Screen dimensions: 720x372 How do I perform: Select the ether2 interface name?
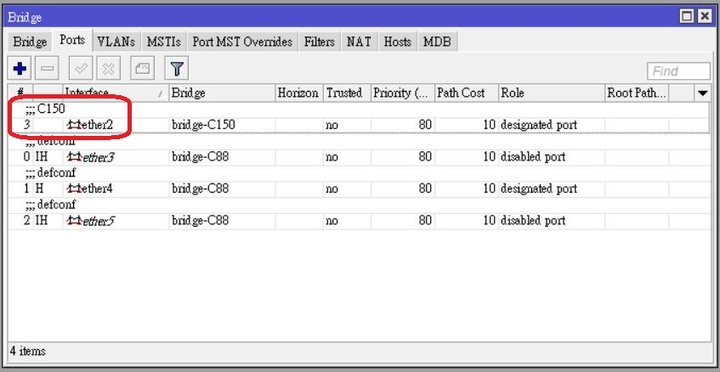(x=97, y=124)
